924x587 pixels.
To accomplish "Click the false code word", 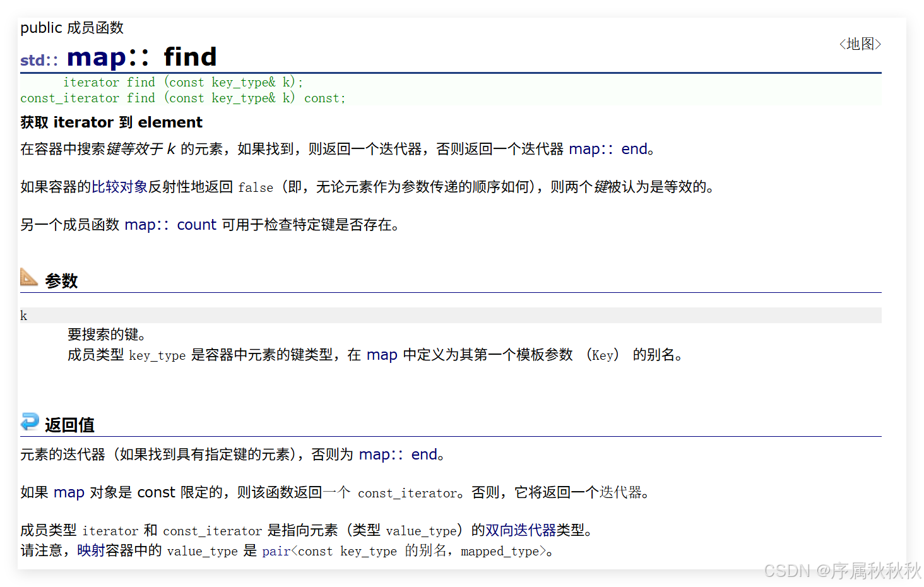I will tap(256, 187).
